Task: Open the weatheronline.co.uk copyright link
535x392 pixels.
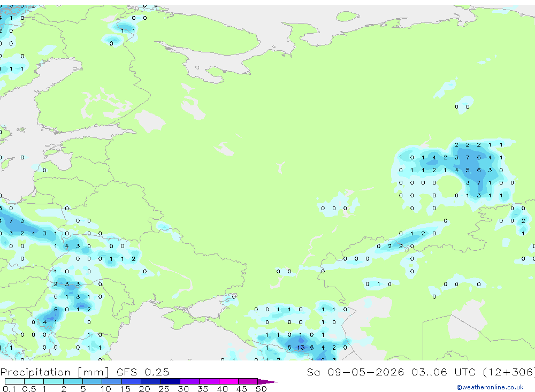Action: tap(490, 387)
